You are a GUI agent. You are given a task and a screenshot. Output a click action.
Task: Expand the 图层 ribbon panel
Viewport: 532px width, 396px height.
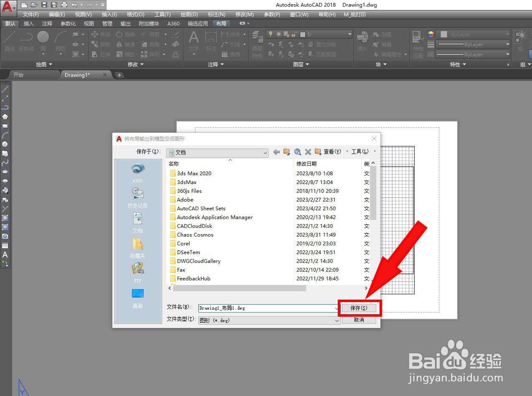[301, 64]
